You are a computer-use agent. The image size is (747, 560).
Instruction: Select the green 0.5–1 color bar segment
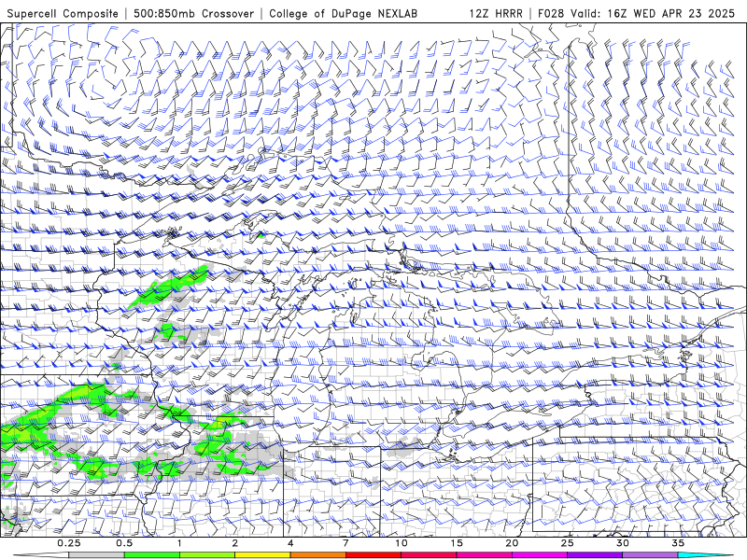pyautogui.click(x=151, y=555)
